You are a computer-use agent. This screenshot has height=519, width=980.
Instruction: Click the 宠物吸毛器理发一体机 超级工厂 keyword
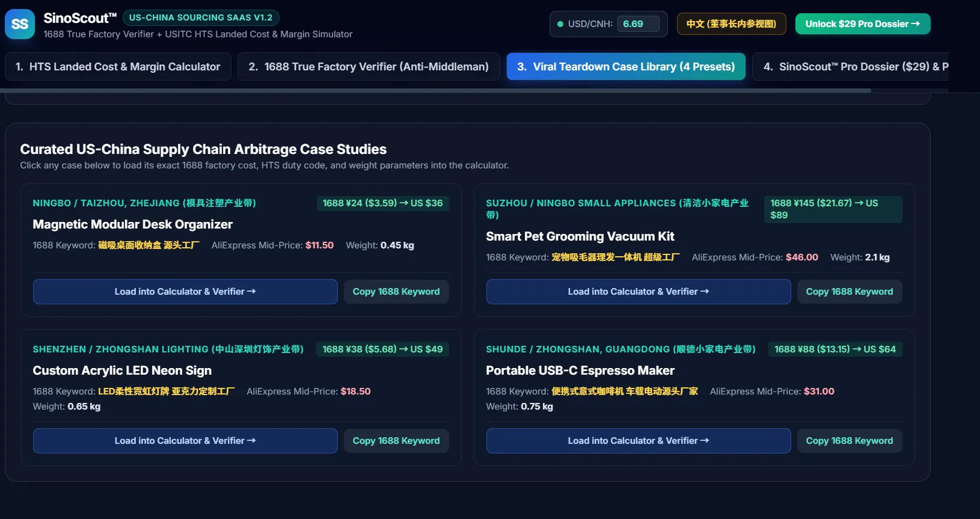[616, 257]
